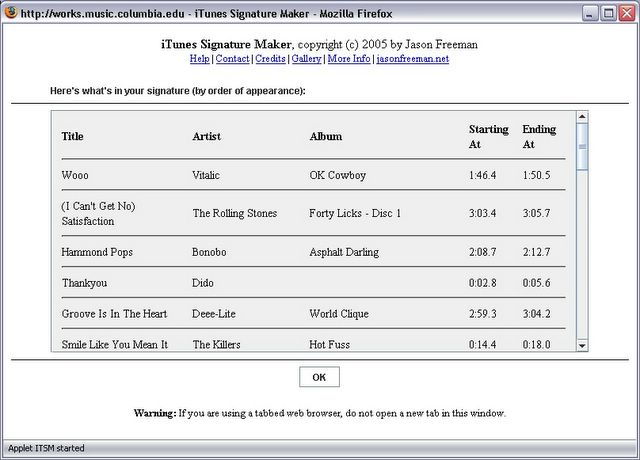Close the iTunes Signature Maker window
The image size is (640, 460).
(x=627, y=13)
